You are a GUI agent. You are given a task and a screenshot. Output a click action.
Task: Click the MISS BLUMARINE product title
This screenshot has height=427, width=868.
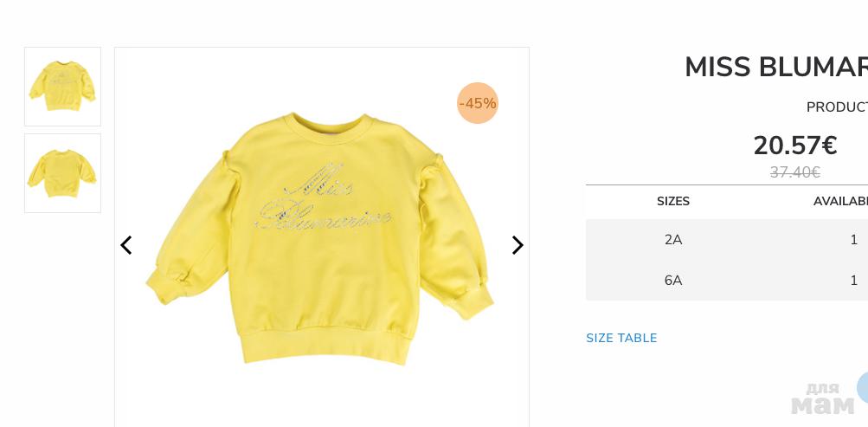pos(776,68)
